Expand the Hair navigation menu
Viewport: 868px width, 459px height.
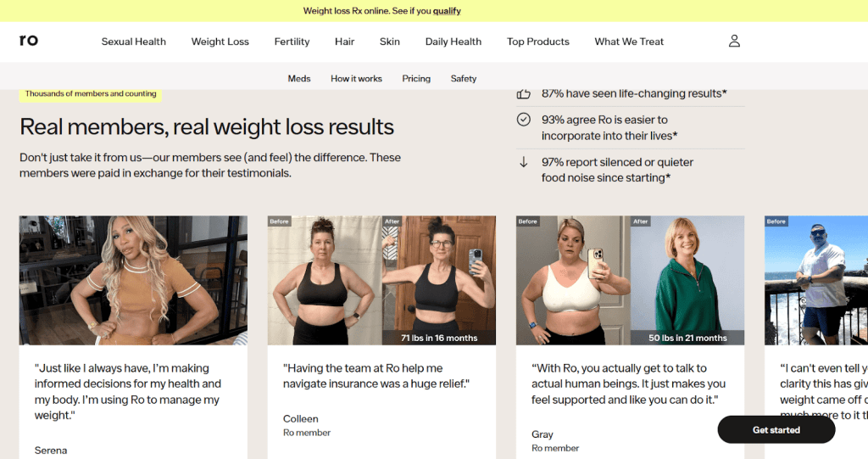coord(344,42)
